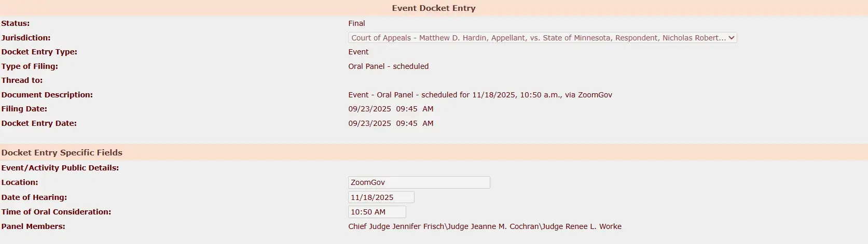Image resolution: width=868 pixels, height=244 pixels.
Task: Focus the Date of Hearing field
Action: pos(381,197)
